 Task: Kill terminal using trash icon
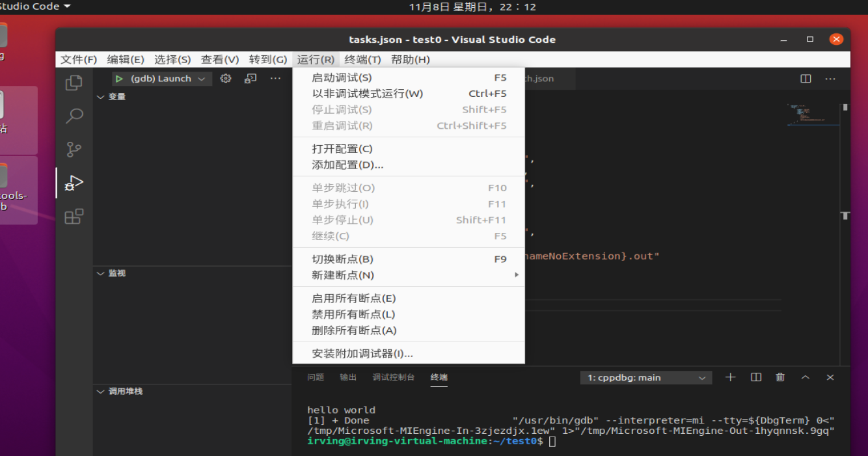(x=780, y=377)
